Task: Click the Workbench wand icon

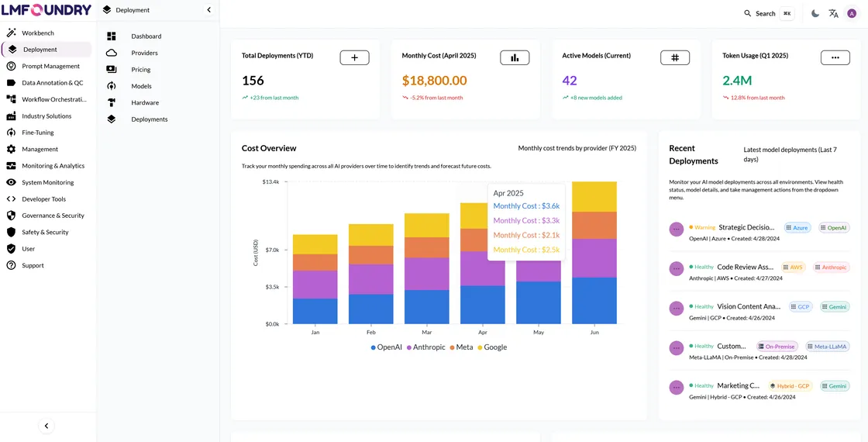Action: 11,33
